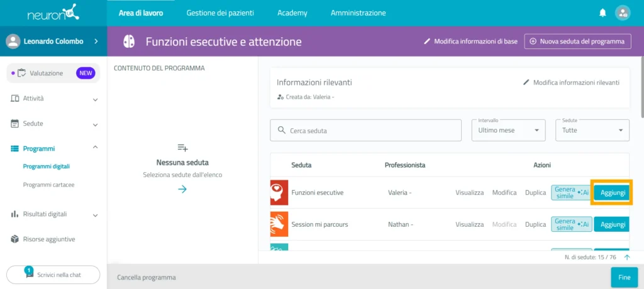The height and width of the screenshot is (289, 644).
Task: Open the Amministrazione tab
Action: (358, 13)
